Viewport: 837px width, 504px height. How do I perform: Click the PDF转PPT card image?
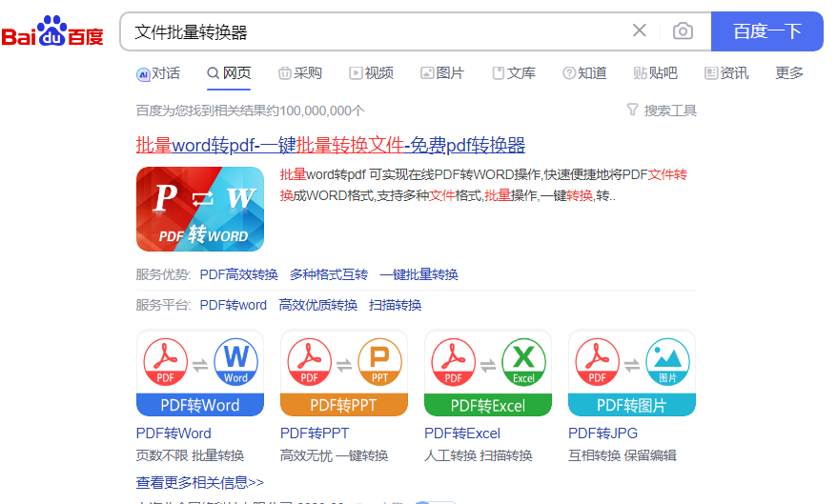click(x=344, y=373)
